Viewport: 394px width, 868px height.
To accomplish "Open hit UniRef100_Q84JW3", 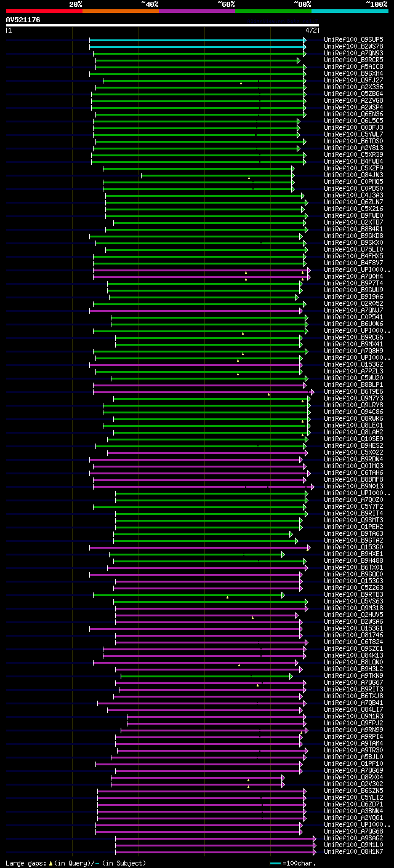I will [x=353, y=175].
